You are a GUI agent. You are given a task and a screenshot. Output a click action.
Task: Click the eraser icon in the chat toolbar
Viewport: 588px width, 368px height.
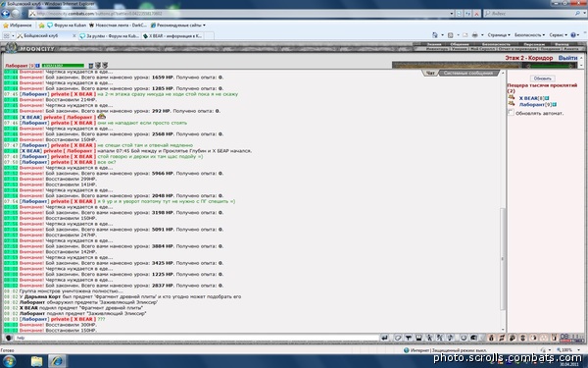click(x=398, y=338)
